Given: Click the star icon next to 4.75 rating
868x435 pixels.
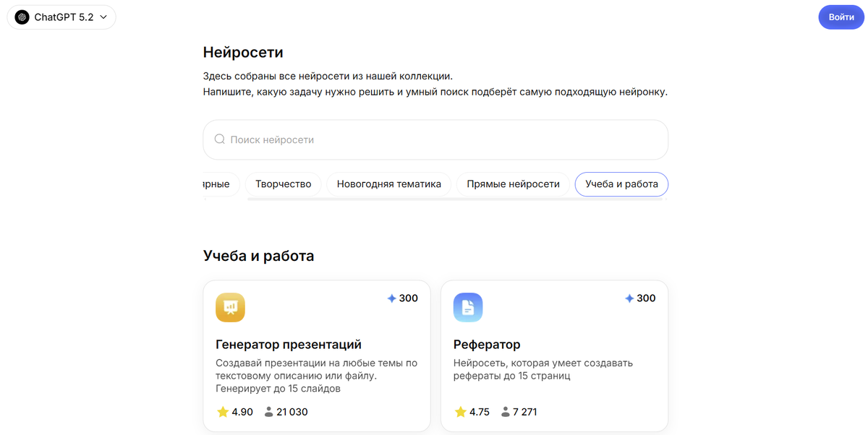Looking at the screenshot, I should click(x=459, y=411).
